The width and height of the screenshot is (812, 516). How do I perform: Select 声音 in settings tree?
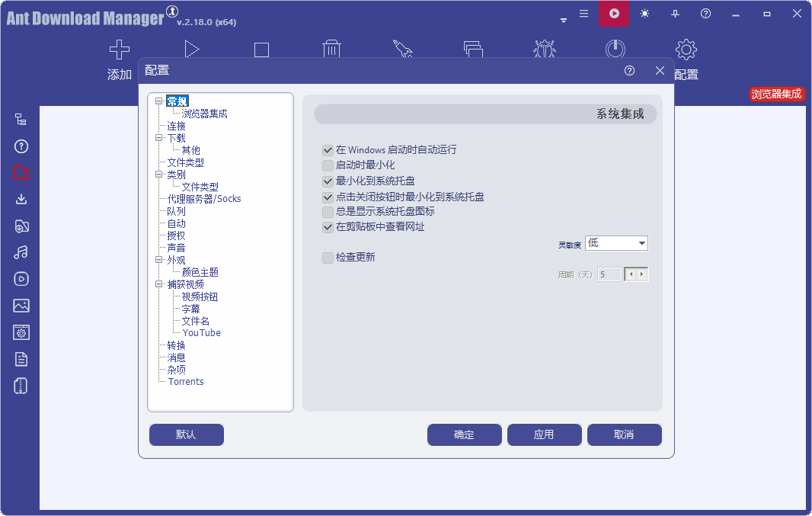(x=176, y=248)
